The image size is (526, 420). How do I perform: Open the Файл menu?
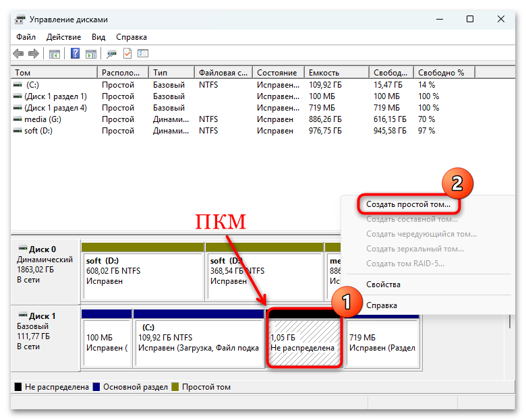click(26, 37)
